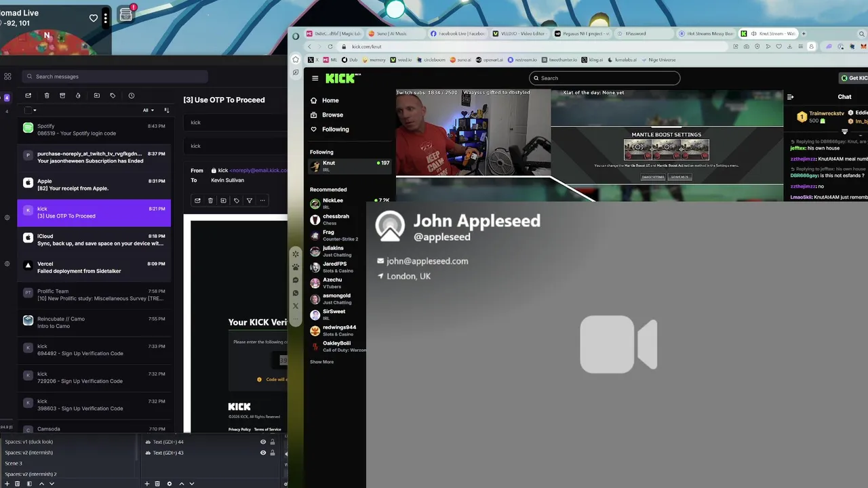Click tag label icon in mail list toolbar
The image size is (868, 488).
coord(113,96)
